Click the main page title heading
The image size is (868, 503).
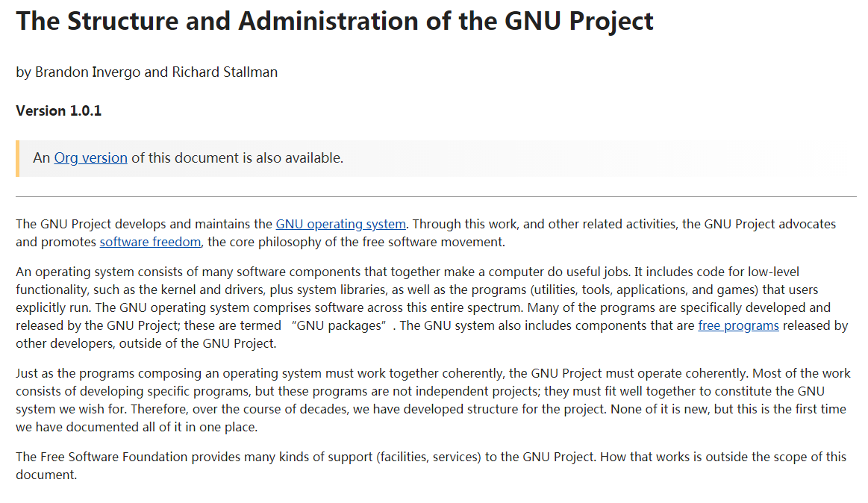(x=334, y=21)
